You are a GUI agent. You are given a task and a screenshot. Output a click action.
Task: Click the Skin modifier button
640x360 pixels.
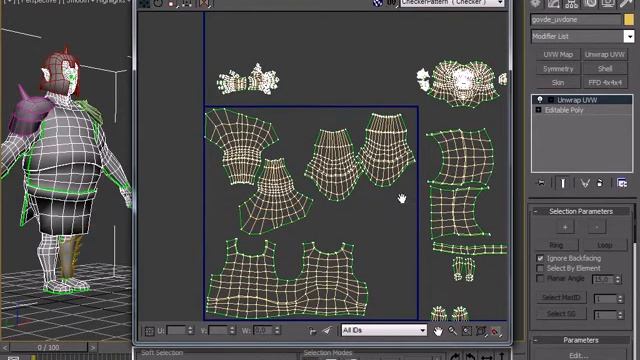point(558,82)
